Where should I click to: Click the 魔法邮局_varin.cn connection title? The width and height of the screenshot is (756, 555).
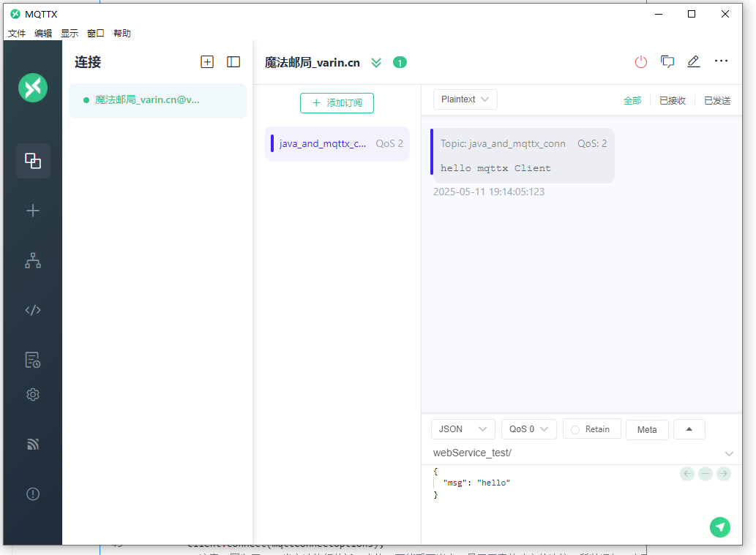click(x=312, y=63)
